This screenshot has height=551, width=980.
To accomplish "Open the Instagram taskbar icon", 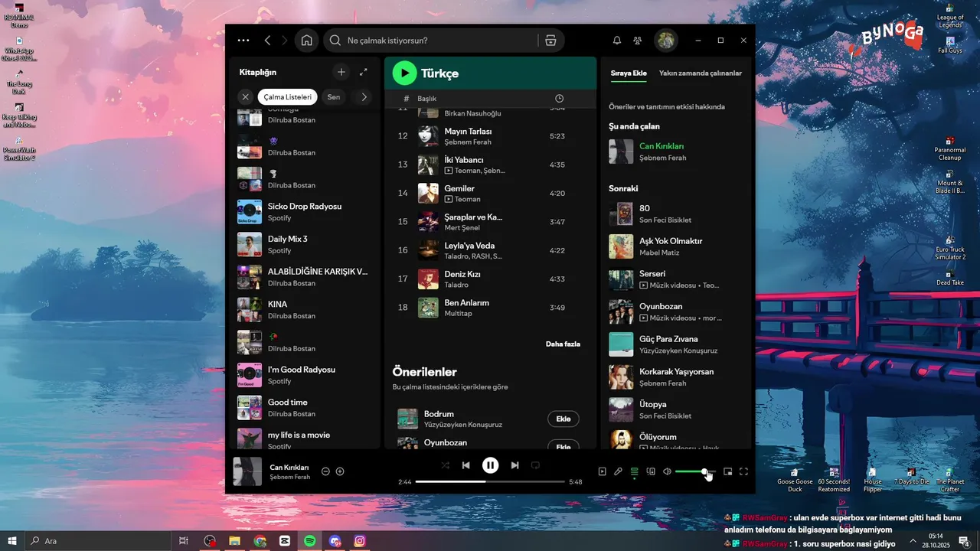I will pos(360,541).
